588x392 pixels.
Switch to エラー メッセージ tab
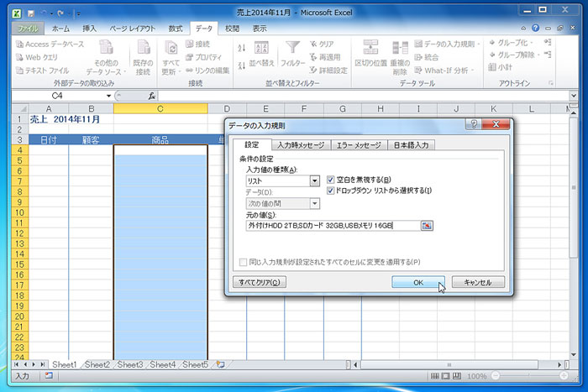tap(358, 145)
